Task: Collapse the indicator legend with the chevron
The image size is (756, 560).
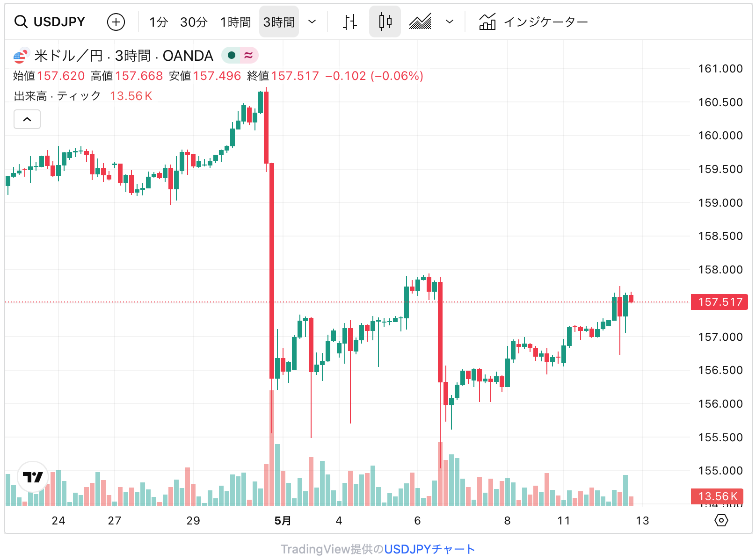Action: pos(27,119)
